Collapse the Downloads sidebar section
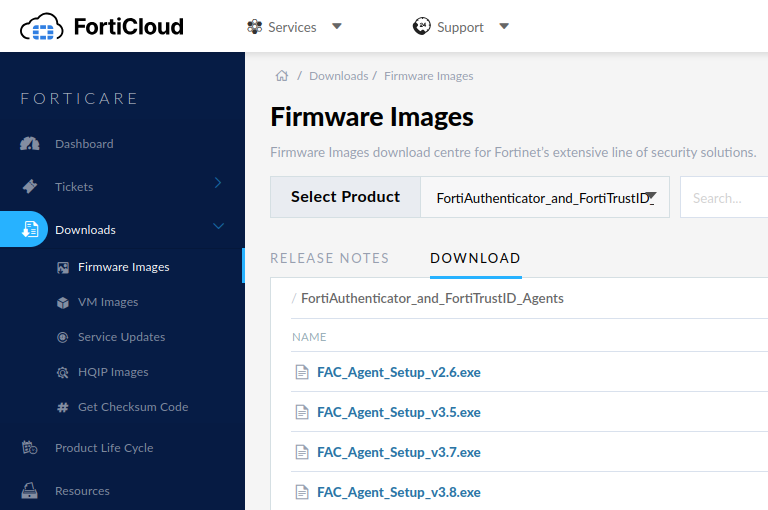 tap(218, 227)
